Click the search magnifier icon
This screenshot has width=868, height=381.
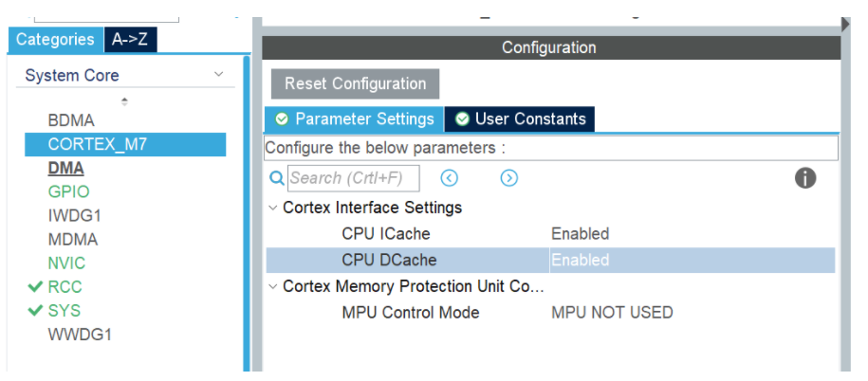coord(277,178)
